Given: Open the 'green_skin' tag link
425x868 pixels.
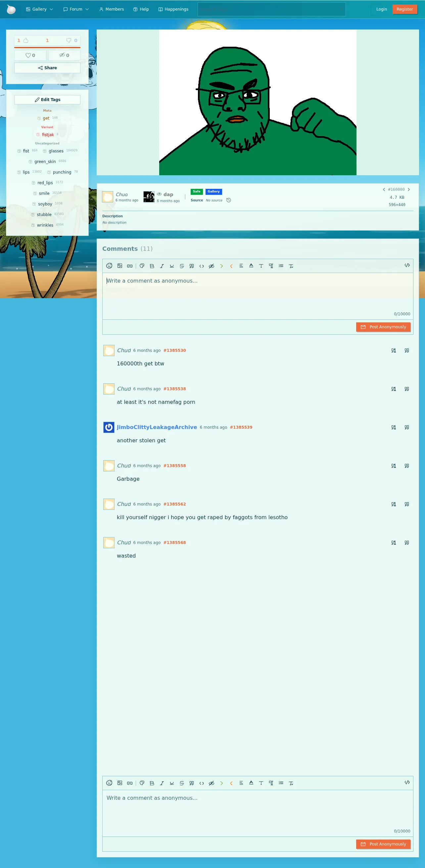Looking at the screenshot, I should point(45,162).
